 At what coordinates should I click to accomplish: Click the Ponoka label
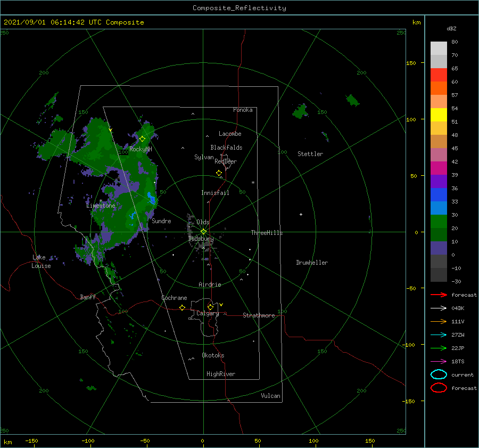pos(243,110)
